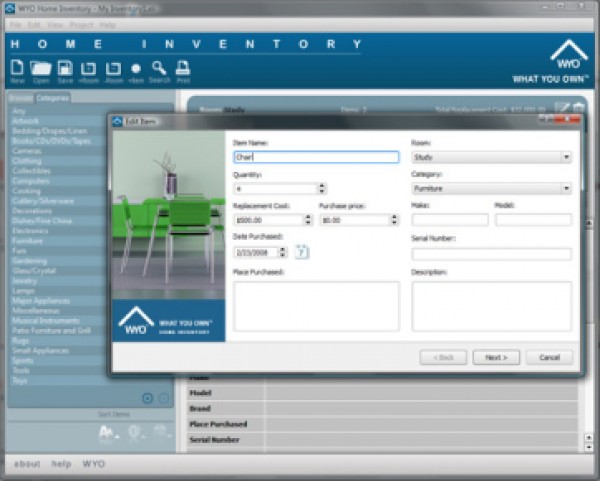Remove a room with the -Room icon
The image size is (600, 481).
coord(114,72)
